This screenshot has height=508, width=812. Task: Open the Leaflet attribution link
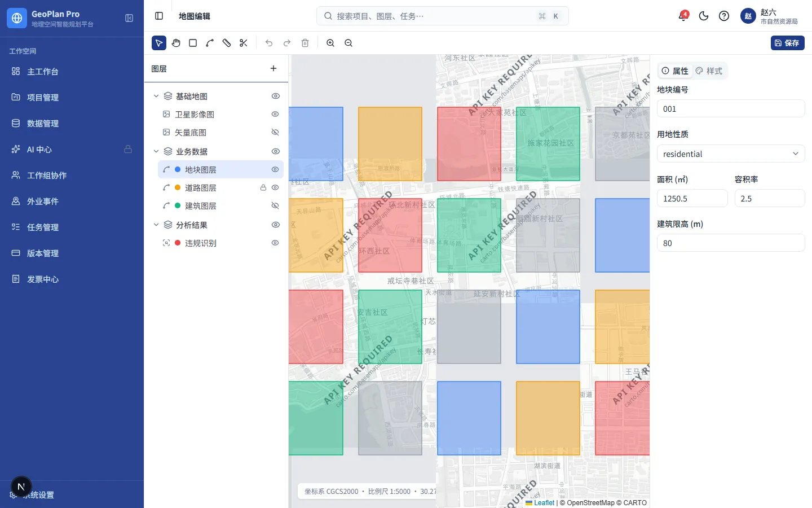click(540, 503)
